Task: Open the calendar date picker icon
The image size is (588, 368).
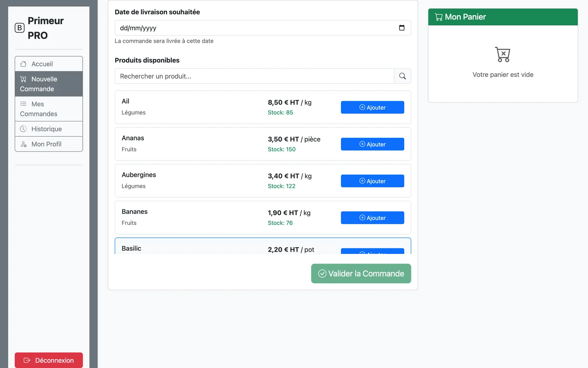Action: pyautogui.click(x=402, y=28)
